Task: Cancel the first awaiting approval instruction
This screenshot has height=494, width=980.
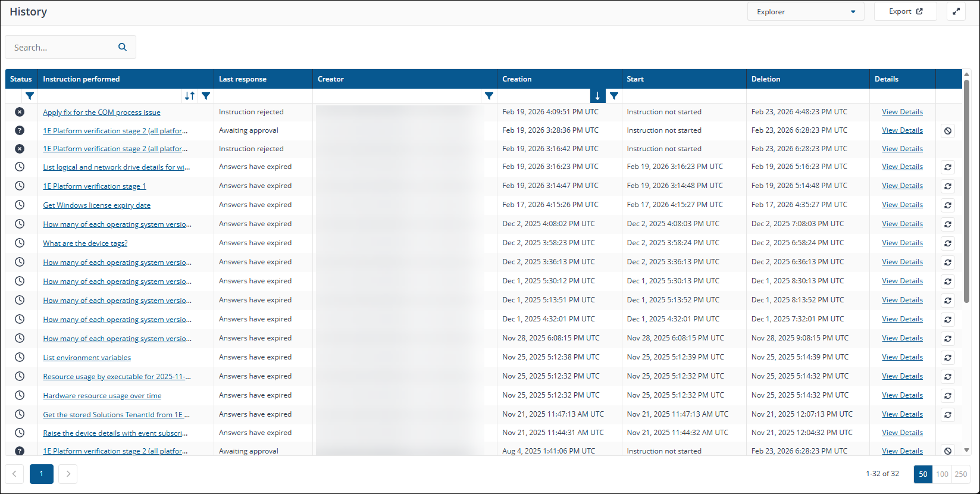Action: (x=948, y=131)
